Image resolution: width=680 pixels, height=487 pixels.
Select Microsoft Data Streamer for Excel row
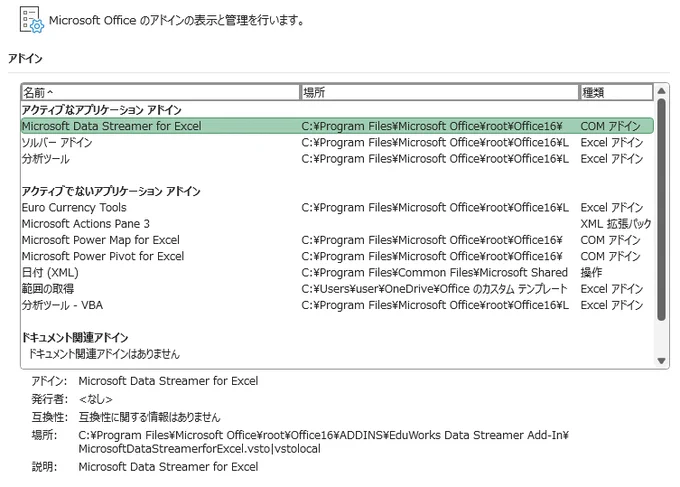(337, 126)
